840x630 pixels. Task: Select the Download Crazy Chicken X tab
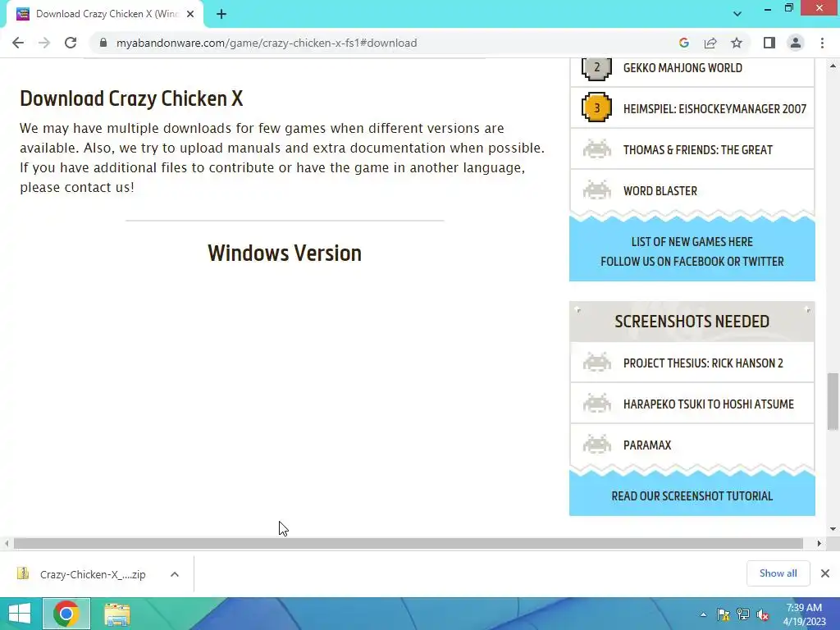tap(105, 14)
